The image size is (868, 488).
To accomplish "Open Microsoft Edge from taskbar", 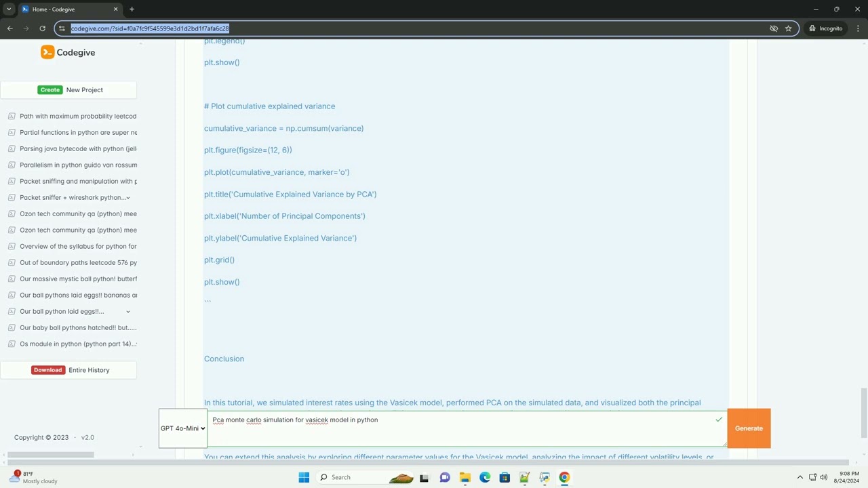I will click(485, 477).
